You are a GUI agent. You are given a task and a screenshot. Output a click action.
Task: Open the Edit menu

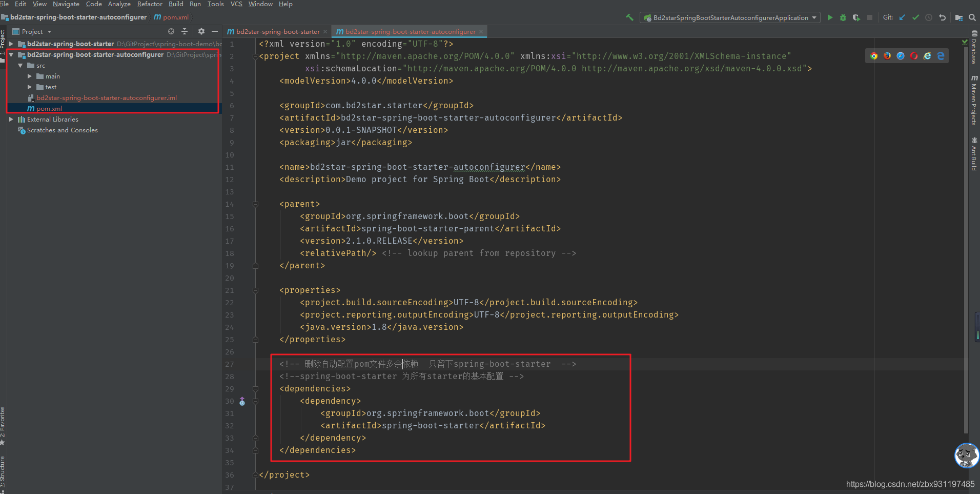pyautogui.click(x=21, y=4)
